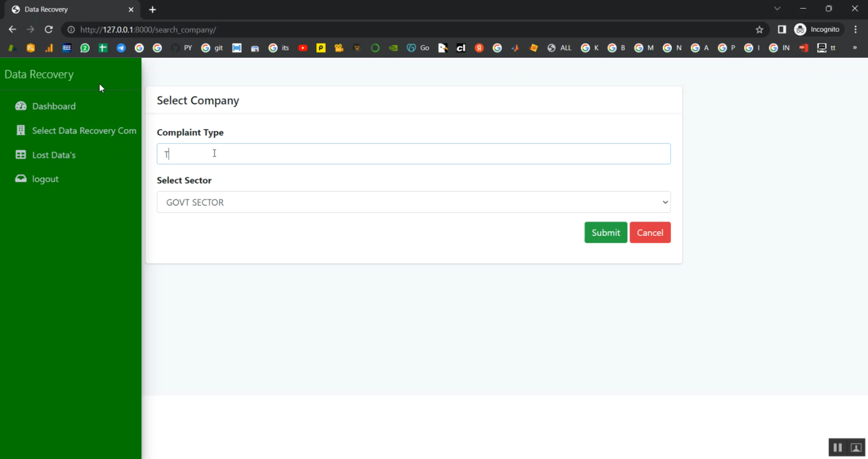
Task: Click the Data Recovery brand title
Action: (39, 74)
